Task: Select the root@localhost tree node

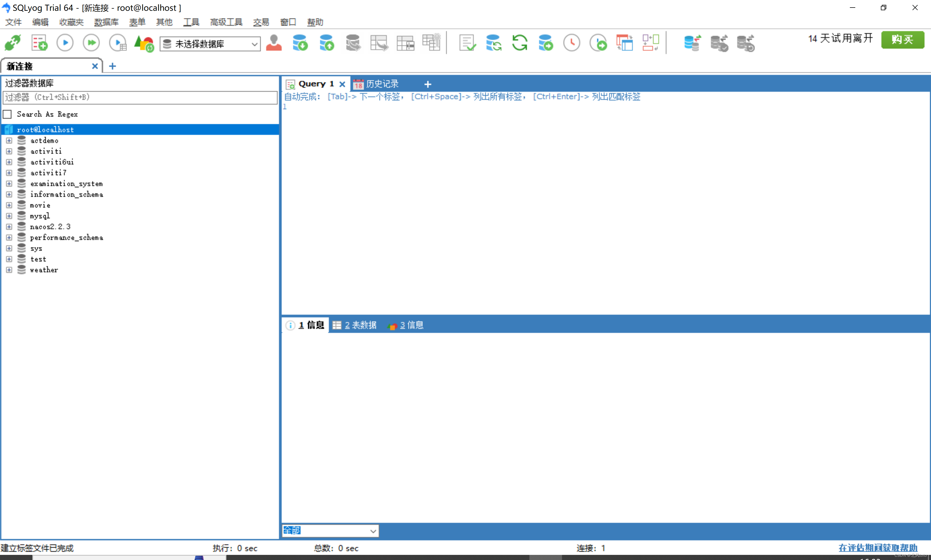Action: (x=140, y=130)
